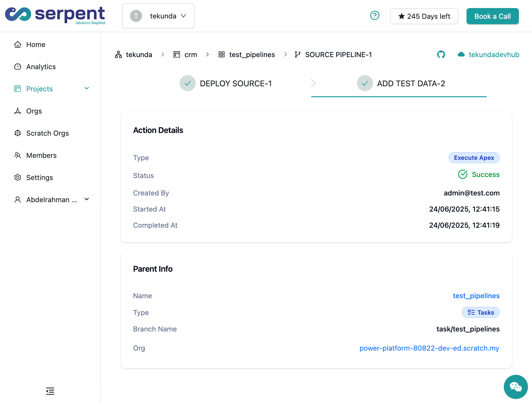The height and width of the screenshot is (403, 532).
Task: Open the test_pipelines parent link
Action: click(476, 296)
